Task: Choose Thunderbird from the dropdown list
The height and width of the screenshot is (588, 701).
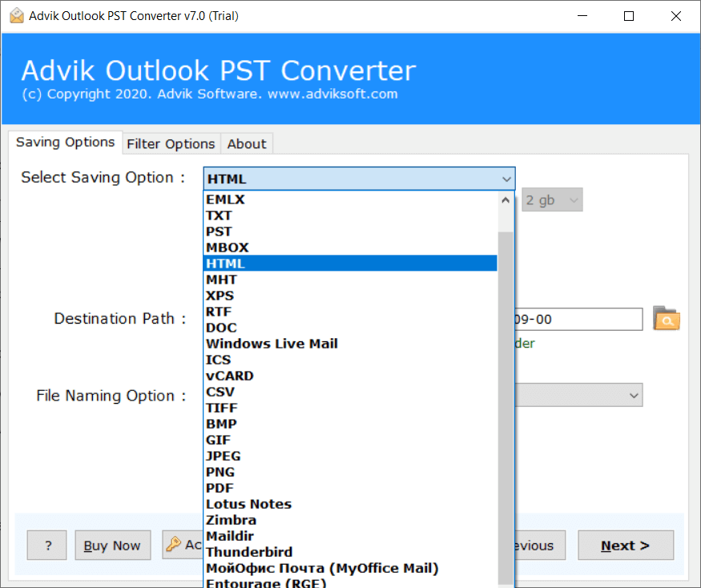Action: click(249, 552)
